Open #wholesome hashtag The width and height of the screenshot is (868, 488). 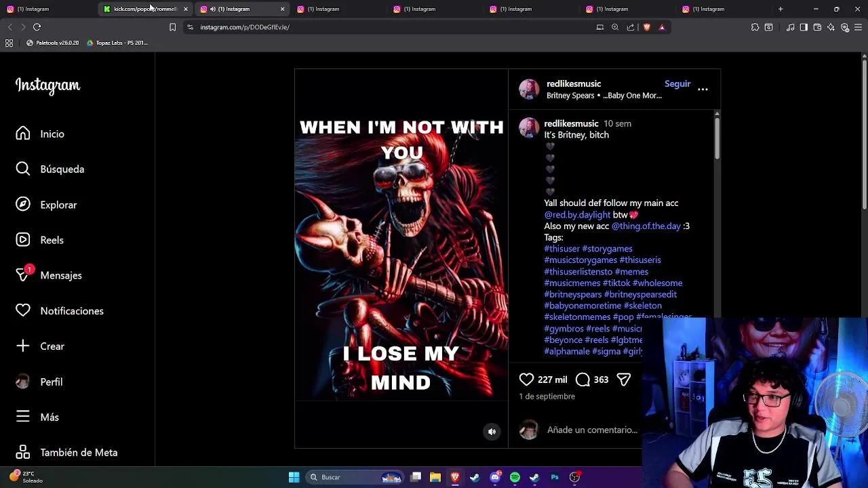click(657, 283)
